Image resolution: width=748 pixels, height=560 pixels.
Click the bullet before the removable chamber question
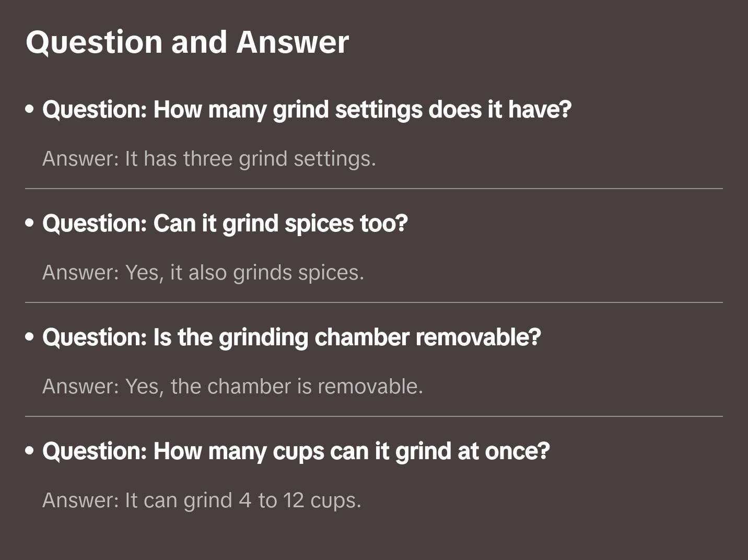click(x=30, y=337)
